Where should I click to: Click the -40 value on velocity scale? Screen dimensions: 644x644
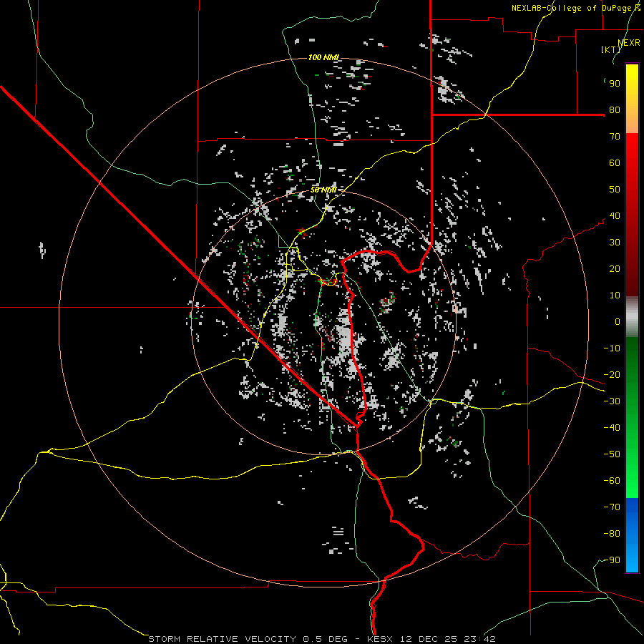click(612, 428)
